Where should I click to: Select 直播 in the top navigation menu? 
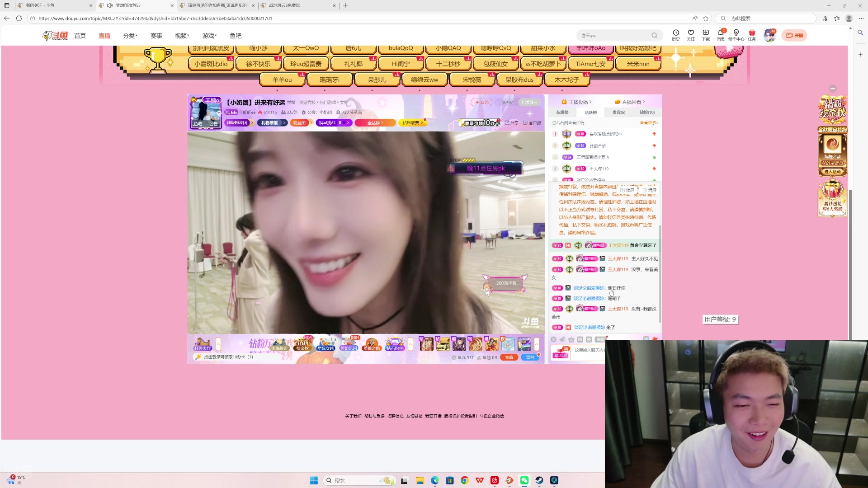click(x=104, y=35)
